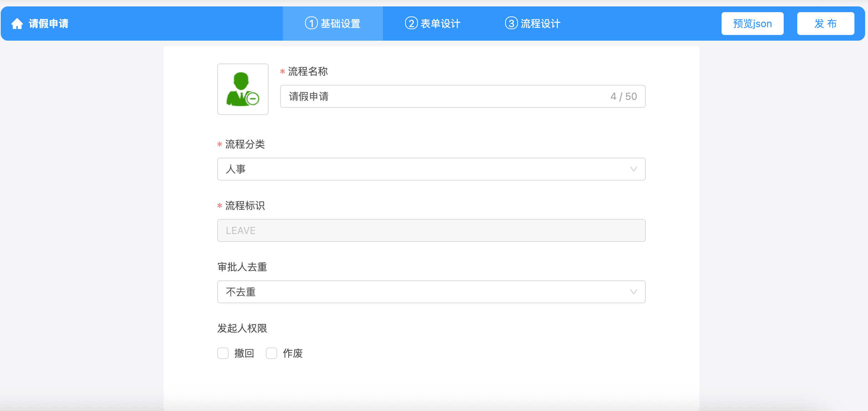Click the 发起人权限 label
The image size is (868, 411).
tap(242, 328)
